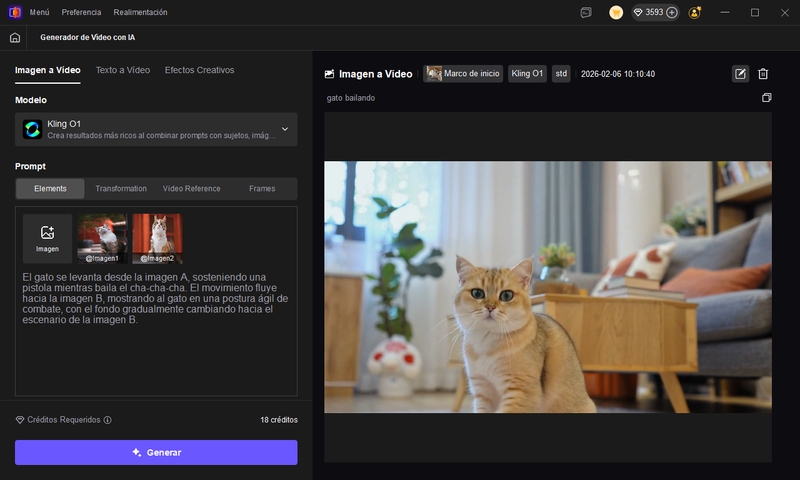The image size is (800, 480).
Task: Expand the Kling O1 model dropdown
Action: coord(284,129)
